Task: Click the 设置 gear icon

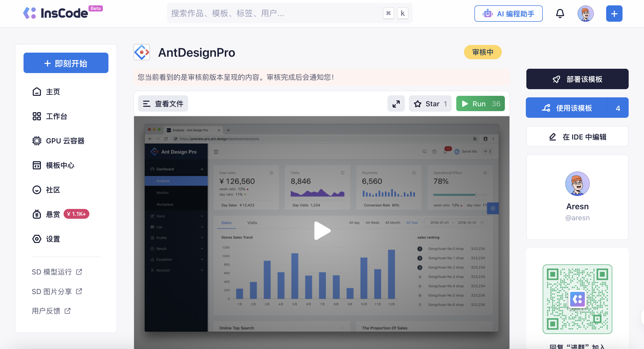Action: pos(37,239)
